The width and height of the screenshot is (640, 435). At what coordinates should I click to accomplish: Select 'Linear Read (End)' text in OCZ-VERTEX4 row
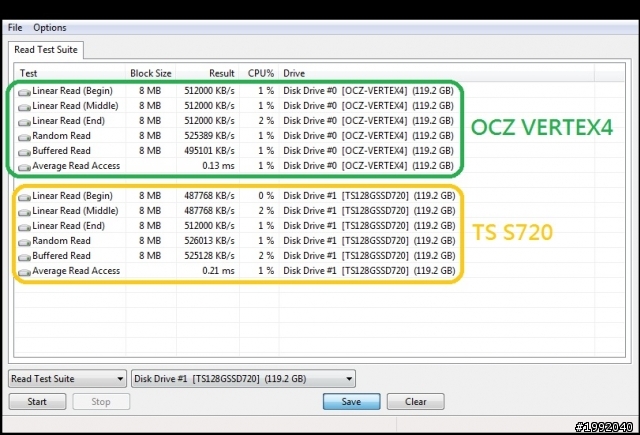69,121
